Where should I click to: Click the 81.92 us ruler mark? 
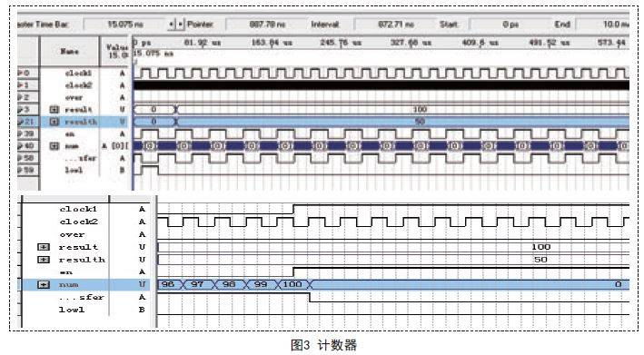click(202, 43)
